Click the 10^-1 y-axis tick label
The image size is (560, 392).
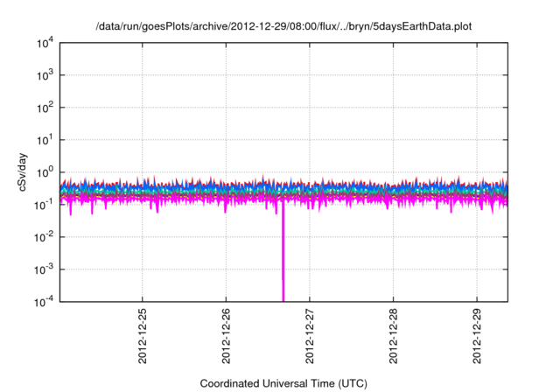(x=44, y=205)
